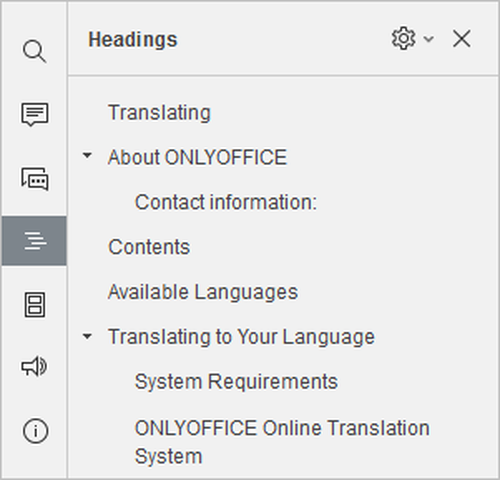The width and height of the screenshot is (500, 480).
Task: Open the Comments panel icon
Action: (35, 114)
